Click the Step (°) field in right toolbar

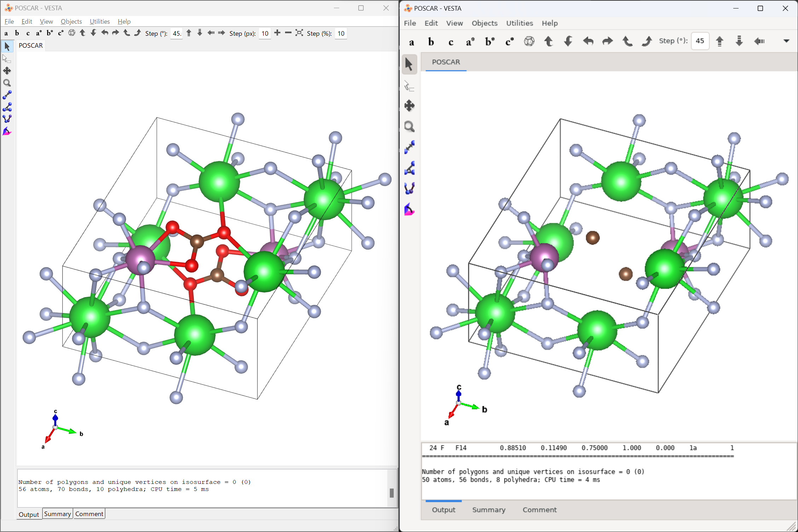[x=700, y=41]
